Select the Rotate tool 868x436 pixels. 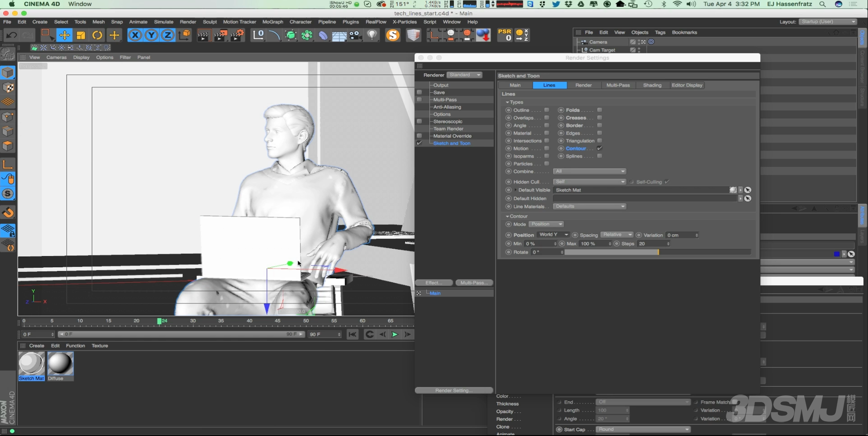pos(97,35)
